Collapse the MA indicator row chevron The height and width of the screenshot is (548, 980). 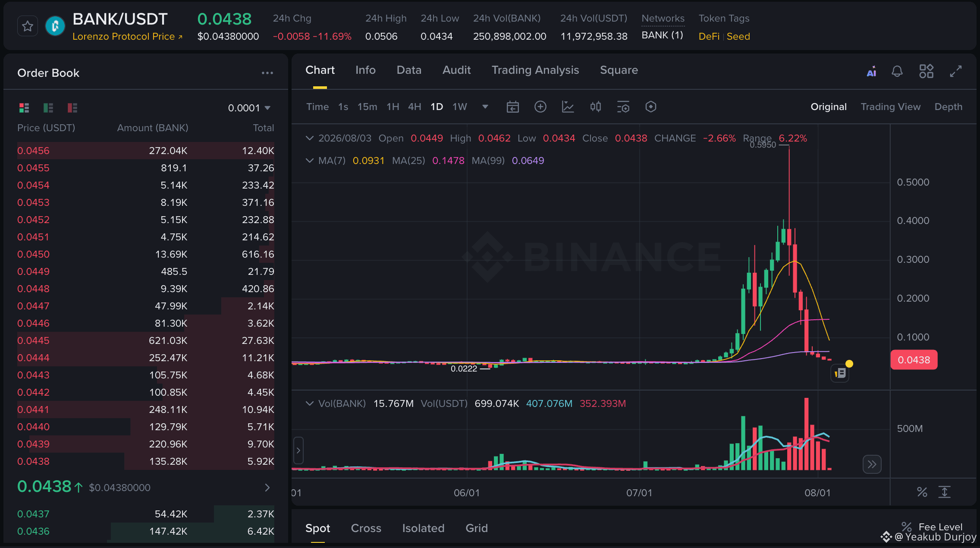(x=309, y=161)
